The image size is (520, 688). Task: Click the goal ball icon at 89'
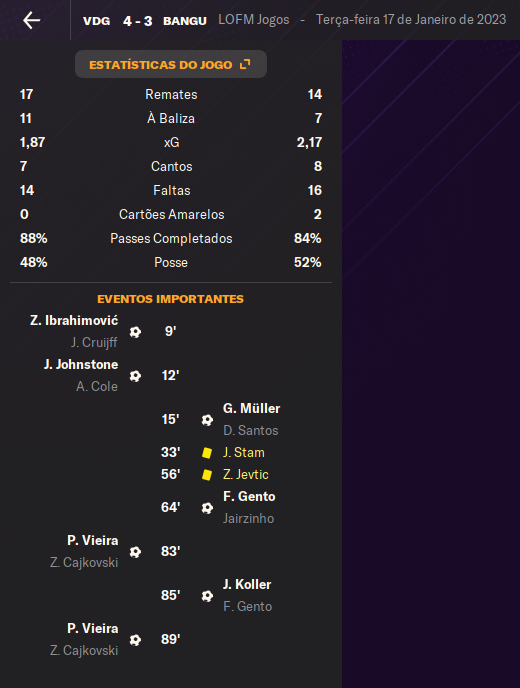click(135, 640)
